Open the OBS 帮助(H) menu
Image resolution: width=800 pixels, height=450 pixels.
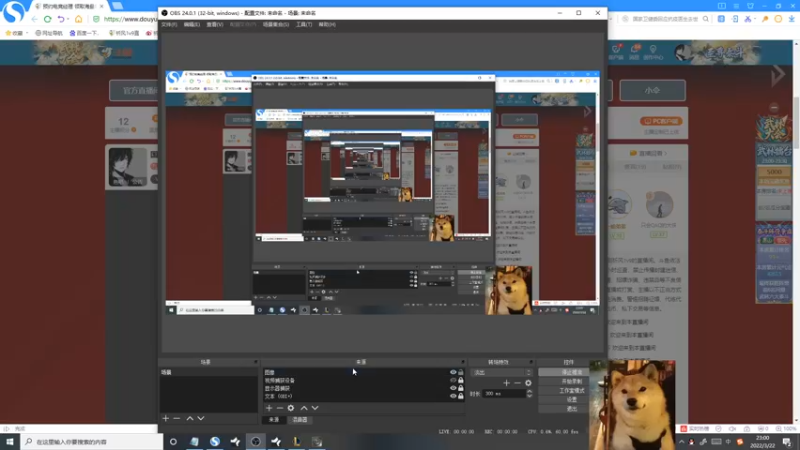[x=327, y=24]
